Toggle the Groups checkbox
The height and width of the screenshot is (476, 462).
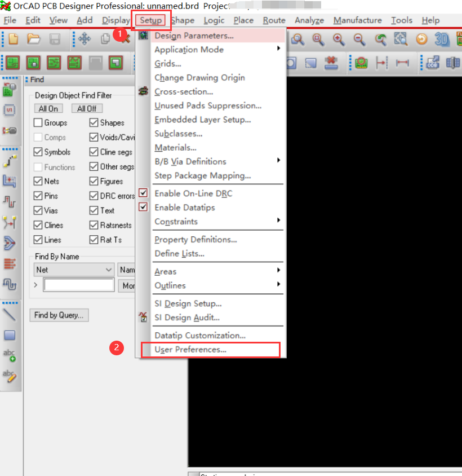pyautogui.click(x=38, y=122)
